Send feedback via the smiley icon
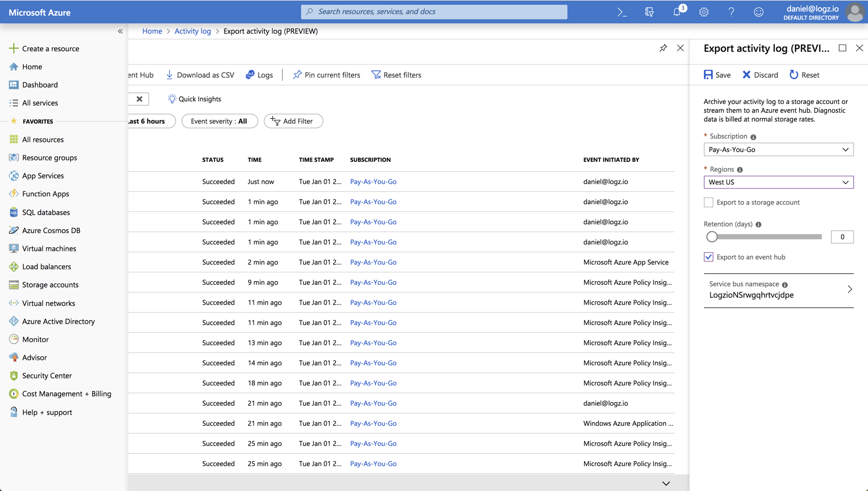 [758, 12]
